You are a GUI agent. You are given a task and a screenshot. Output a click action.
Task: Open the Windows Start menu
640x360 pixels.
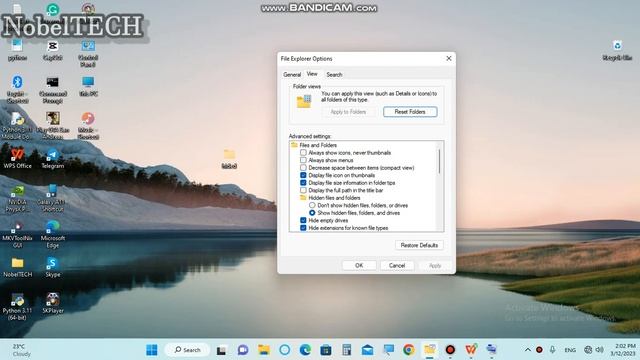152,350
